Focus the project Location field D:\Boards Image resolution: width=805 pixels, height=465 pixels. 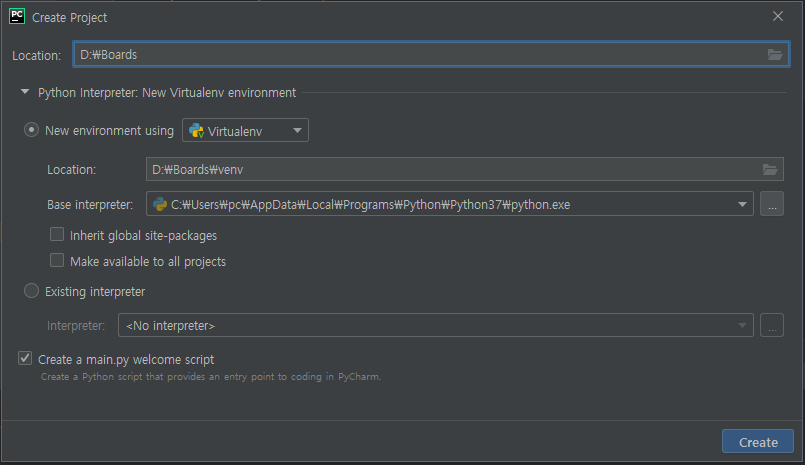[x=431, y=54]
